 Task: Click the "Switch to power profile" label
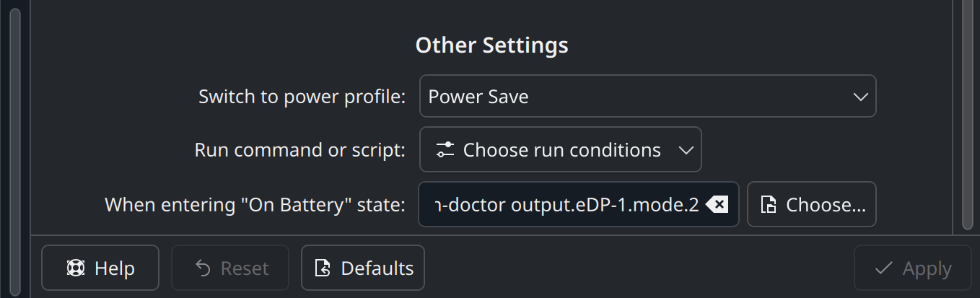[302, 97]
